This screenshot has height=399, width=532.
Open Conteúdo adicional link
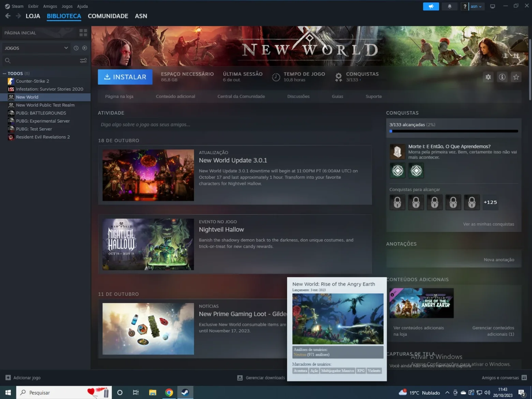tap(176, 97)
